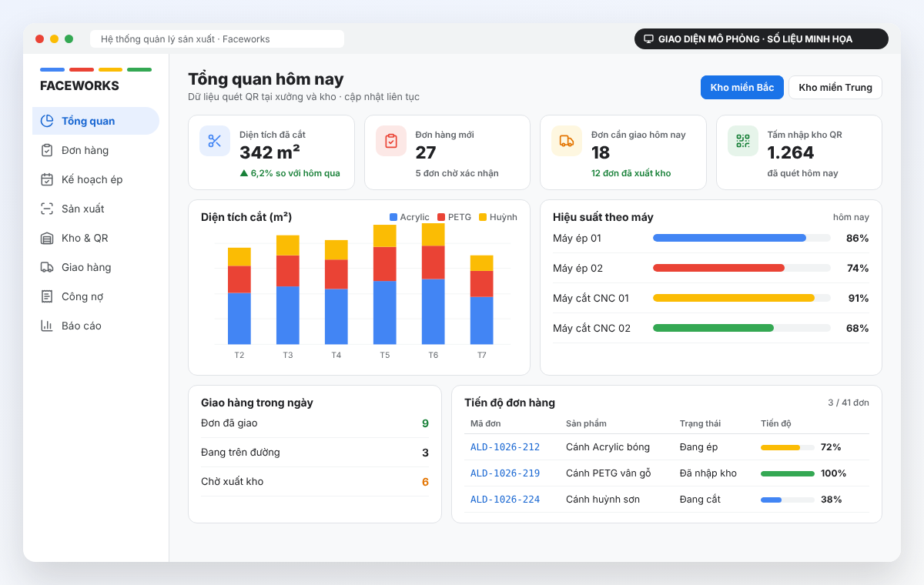The width and height of the screenshot is (924, 585).
Task: Go to Đơn hàng in the sidebar
Action: [x=95, y=150]
